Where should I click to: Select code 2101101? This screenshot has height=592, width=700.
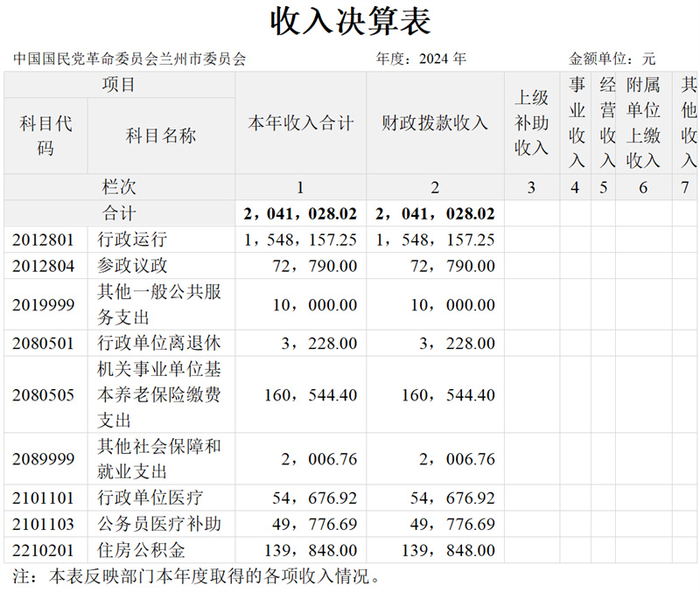tap(43, 498)
